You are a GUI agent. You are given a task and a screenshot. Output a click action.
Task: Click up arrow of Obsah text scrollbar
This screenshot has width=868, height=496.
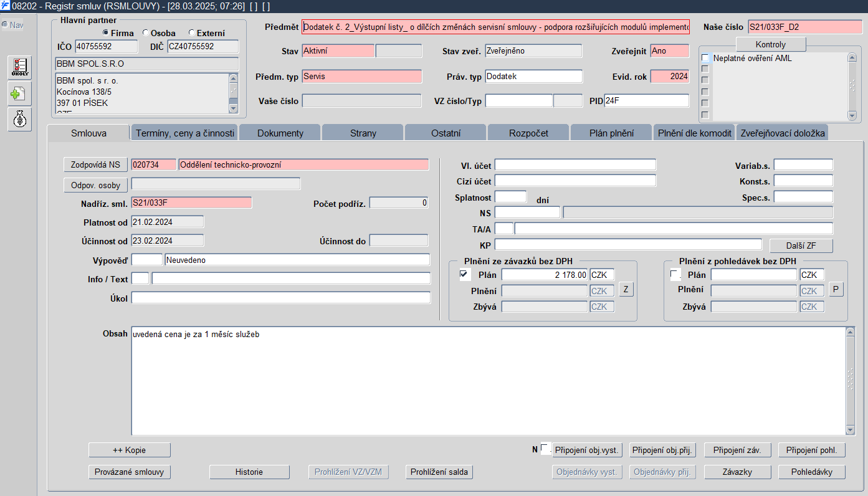click(851, 332)
